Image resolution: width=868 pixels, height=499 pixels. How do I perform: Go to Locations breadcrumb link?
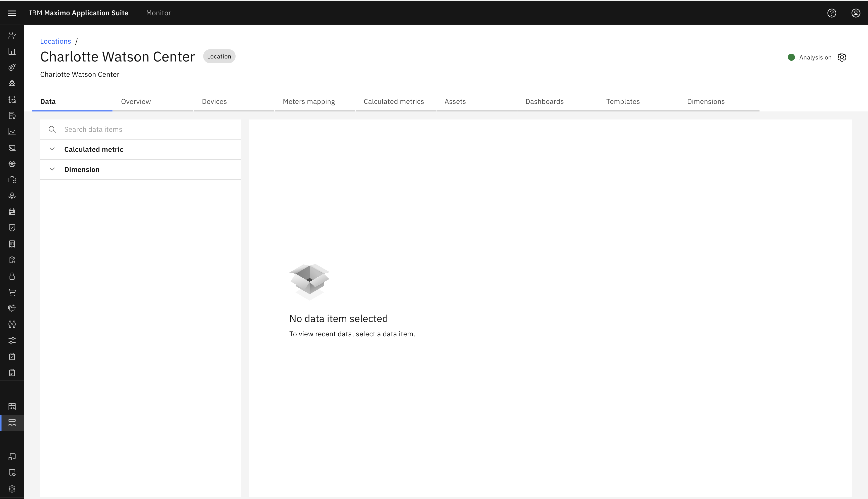click(x=56, y=41)
